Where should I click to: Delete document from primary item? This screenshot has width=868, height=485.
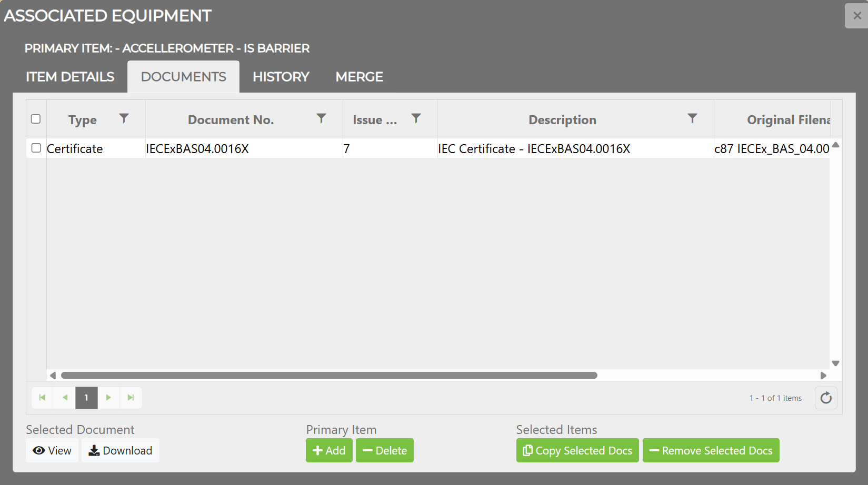(x=385, y=451)
